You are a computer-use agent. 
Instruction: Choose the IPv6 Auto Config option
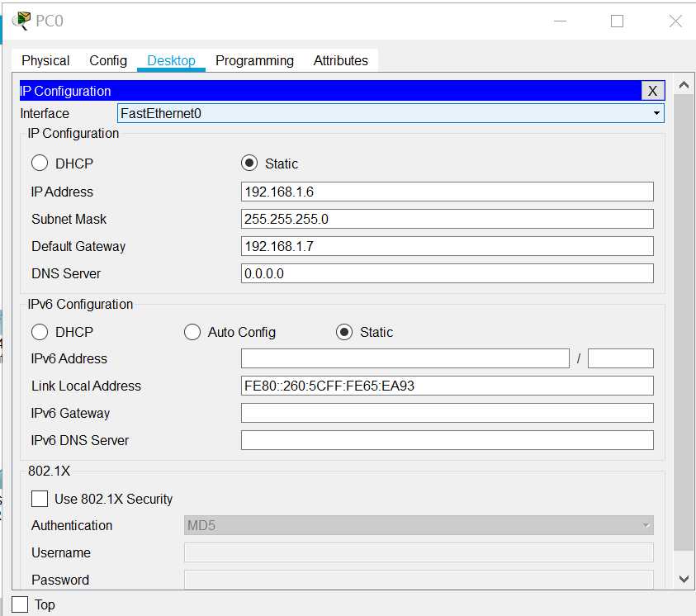point(192,332)
